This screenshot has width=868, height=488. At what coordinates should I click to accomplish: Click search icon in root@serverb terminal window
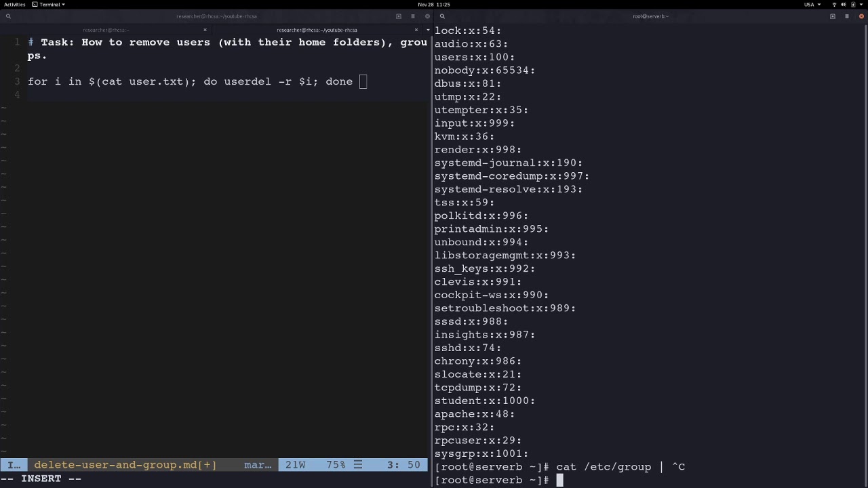click(x=442, y=16)
